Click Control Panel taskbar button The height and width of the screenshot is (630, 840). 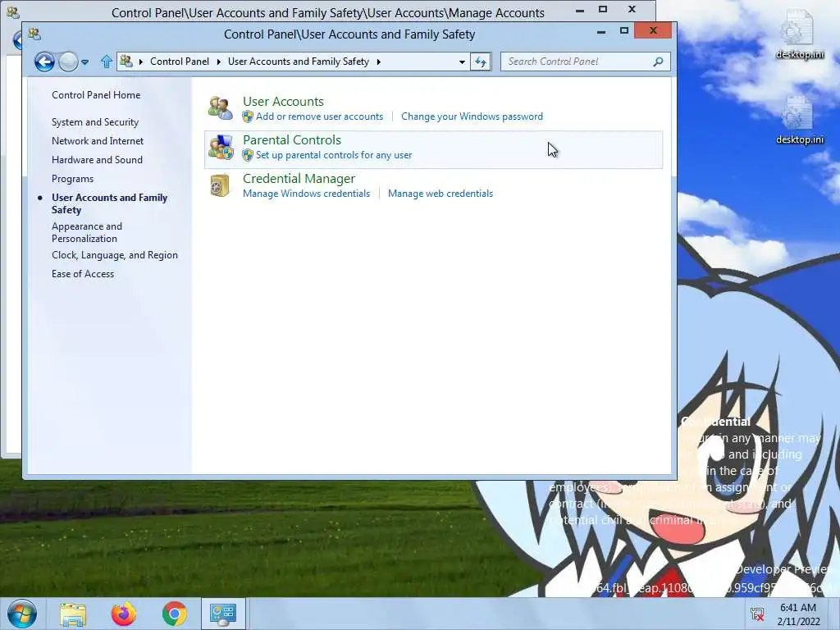(223, 614)
